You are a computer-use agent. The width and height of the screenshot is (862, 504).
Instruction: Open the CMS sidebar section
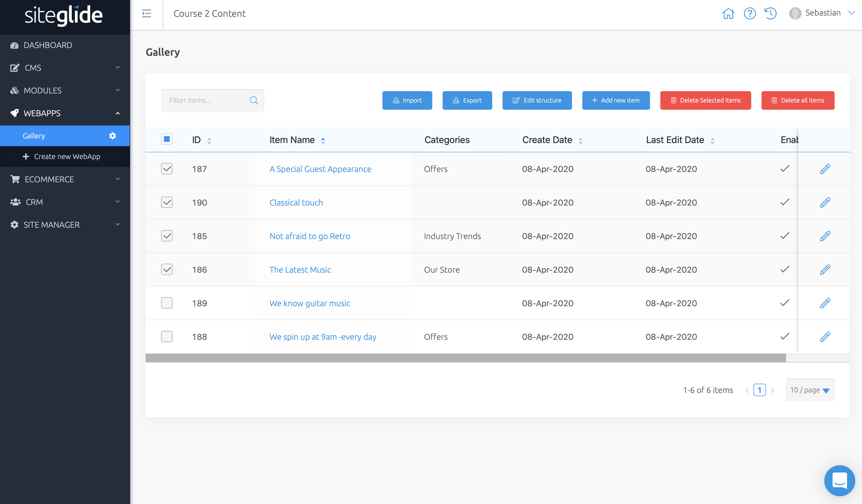(x=65, y=67)
